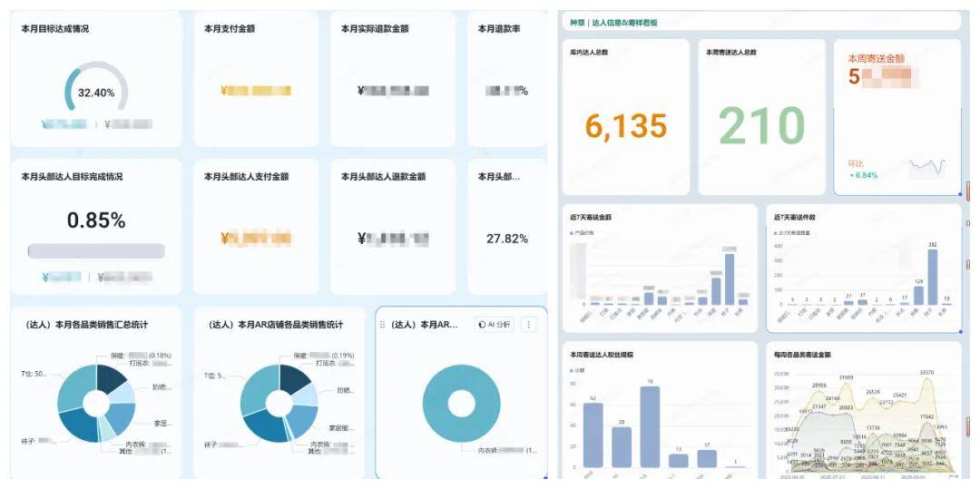Viewport: 980px width, 489px height.
Task: Open the three-dot more options menu
Action: [529, 324]
